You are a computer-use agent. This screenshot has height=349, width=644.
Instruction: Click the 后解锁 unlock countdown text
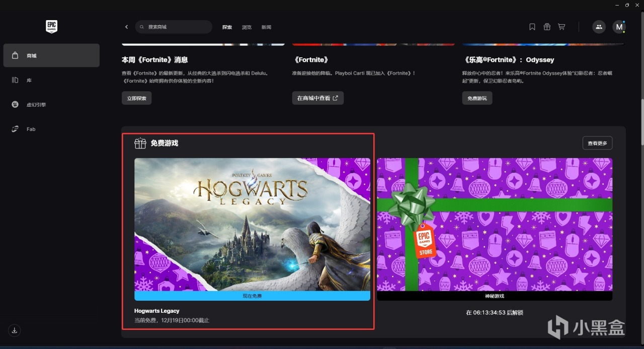[x=495, y=313]
